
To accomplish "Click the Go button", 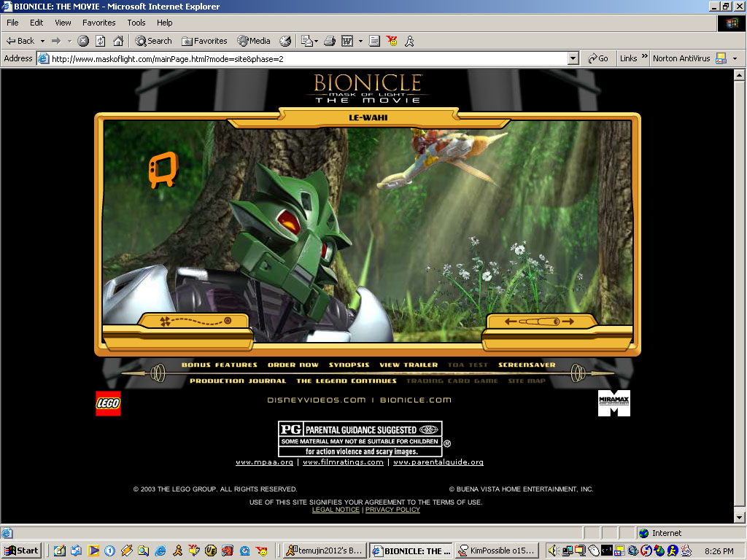I will coord(598,58).
